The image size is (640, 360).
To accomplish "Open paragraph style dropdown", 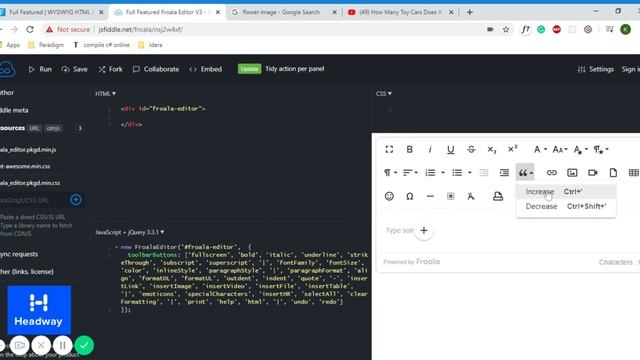I will [601, 149].
